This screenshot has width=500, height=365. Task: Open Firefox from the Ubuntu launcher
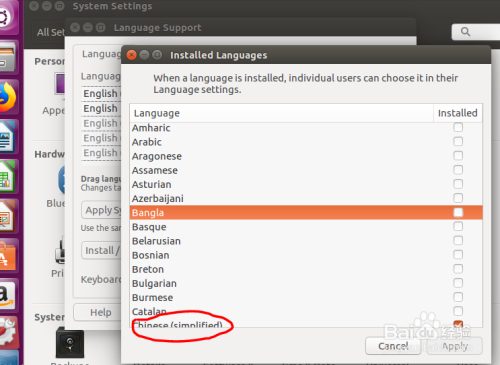8,97
